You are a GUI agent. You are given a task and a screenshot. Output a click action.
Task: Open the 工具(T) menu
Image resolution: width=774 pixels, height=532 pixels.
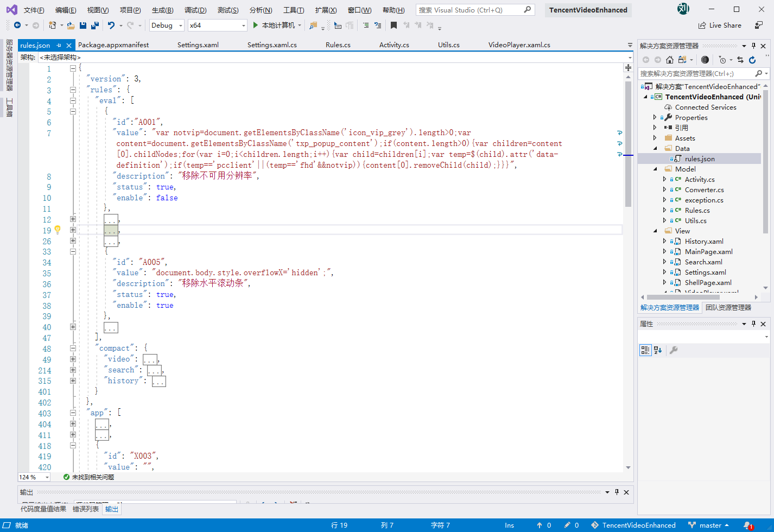294,10
